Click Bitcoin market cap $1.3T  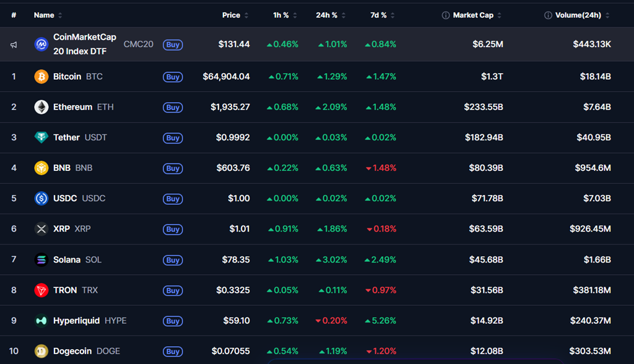[492, 76]
